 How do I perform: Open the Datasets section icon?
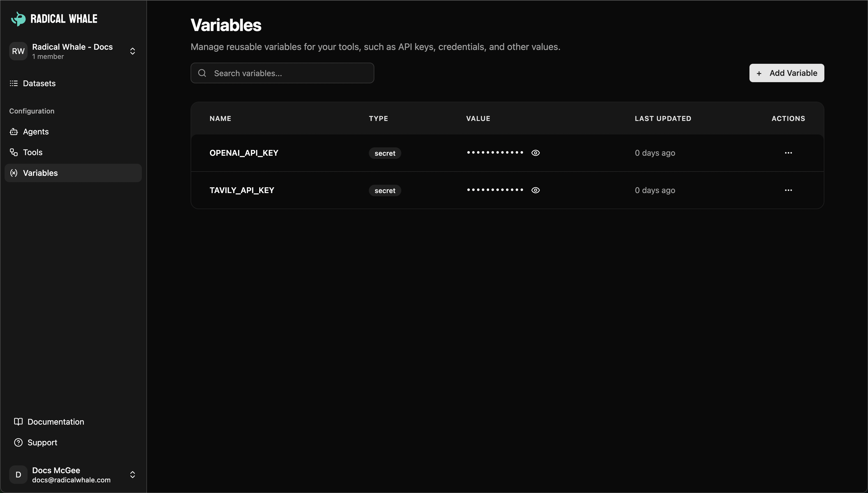(13, 83)
